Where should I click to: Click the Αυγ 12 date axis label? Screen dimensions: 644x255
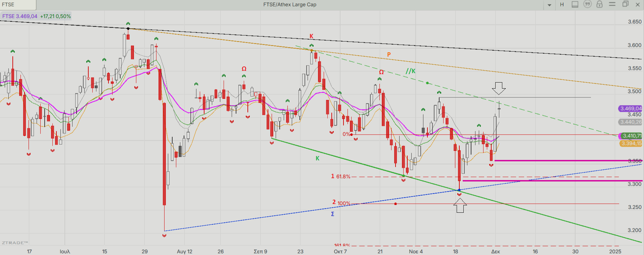click(x=185, y=251)
